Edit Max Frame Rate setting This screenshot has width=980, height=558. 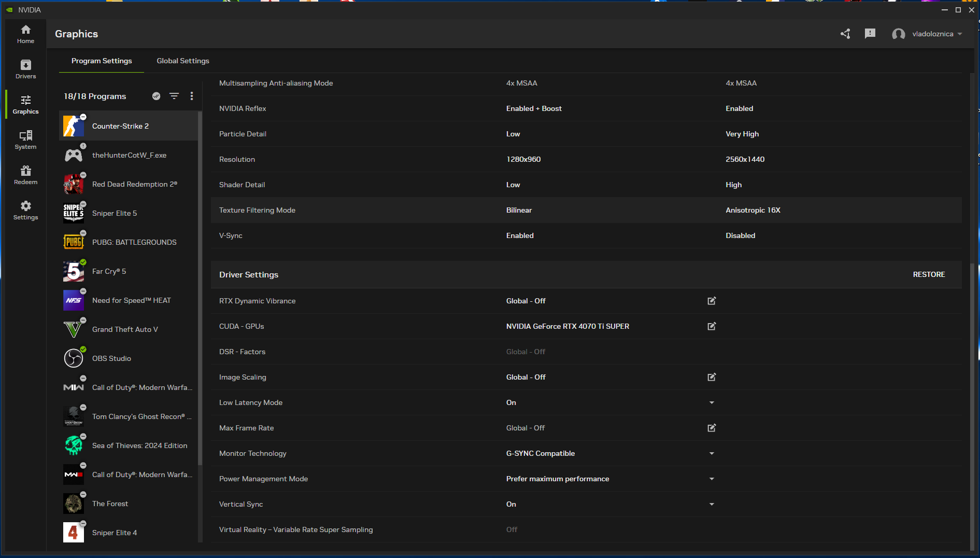(712, 428)
